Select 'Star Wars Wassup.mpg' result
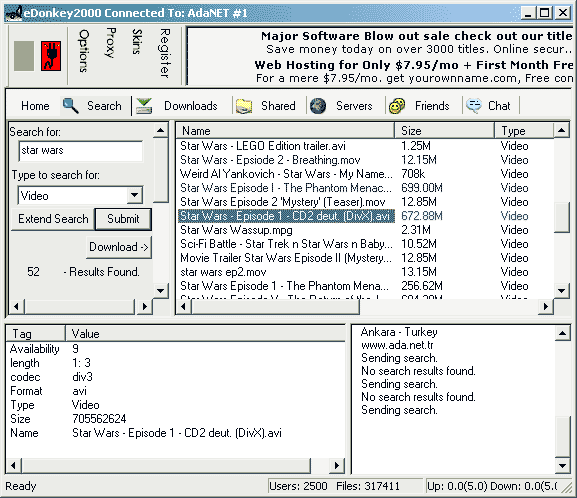The image size is (577, 498). [x=236, y=230]
